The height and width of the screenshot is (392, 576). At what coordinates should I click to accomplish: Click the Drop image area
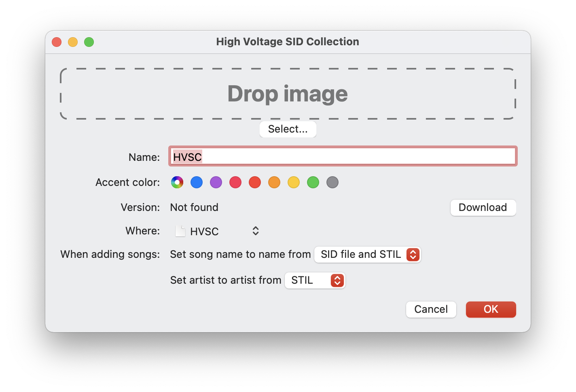288,94
